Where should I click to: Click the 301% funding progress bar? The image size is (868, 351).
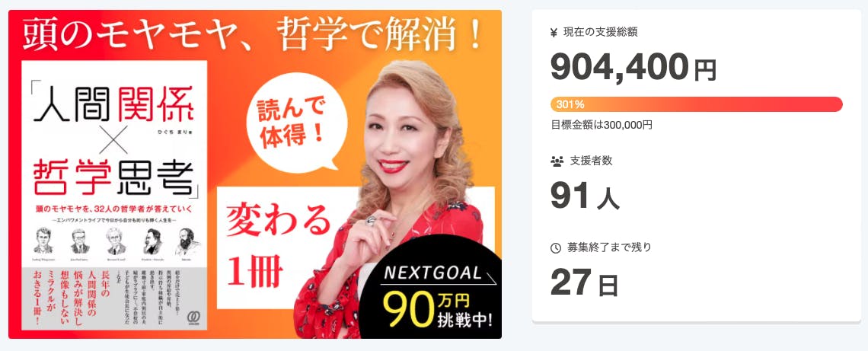point(697,104)
